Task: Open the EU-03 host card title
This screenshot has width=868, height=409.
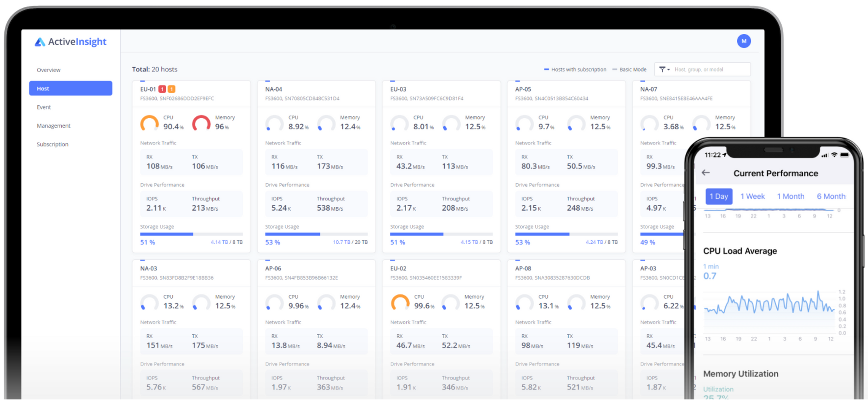Action: point(398,89)
